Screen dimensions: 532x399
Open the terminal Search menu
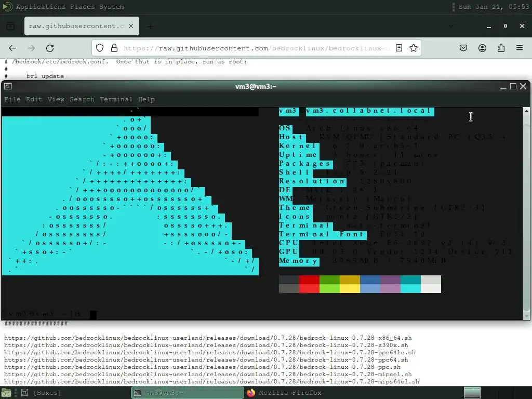click(82, 99)
